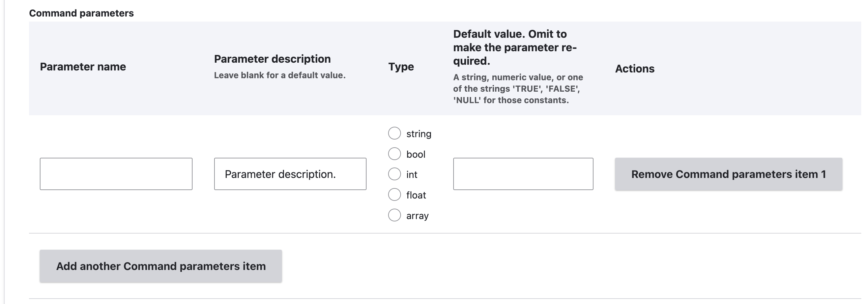Click the 'Leave blank for a default value' hint
Screen dimensions: 868x304
(x=280, y=75)
